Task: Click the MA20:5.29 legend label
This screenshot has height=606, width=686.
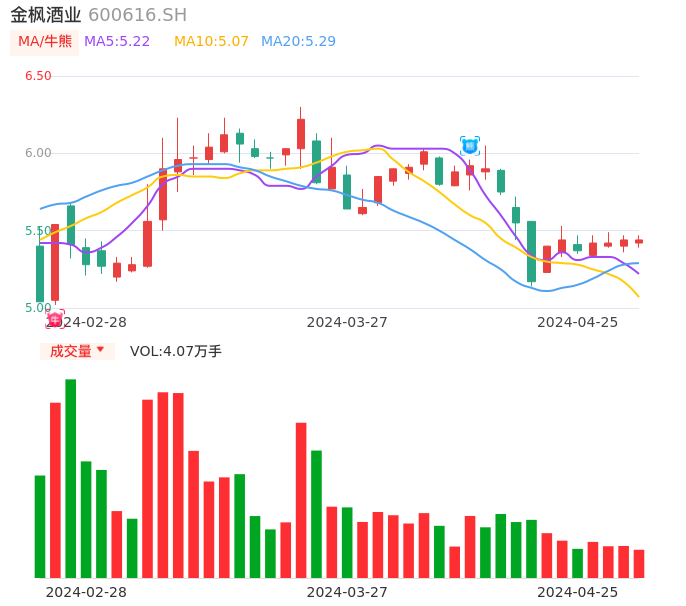Action: pos(298,42)
